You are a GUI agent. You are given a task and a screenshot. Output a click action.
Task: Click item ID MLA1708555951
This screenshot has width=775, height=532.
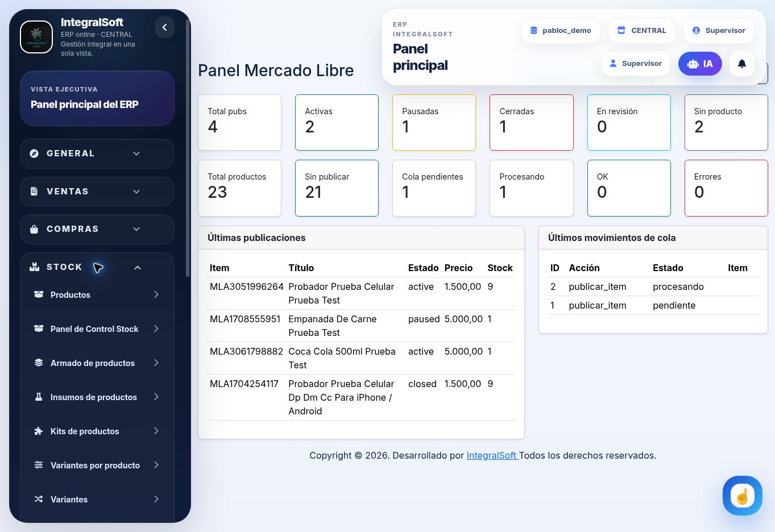tap(245, 319)
